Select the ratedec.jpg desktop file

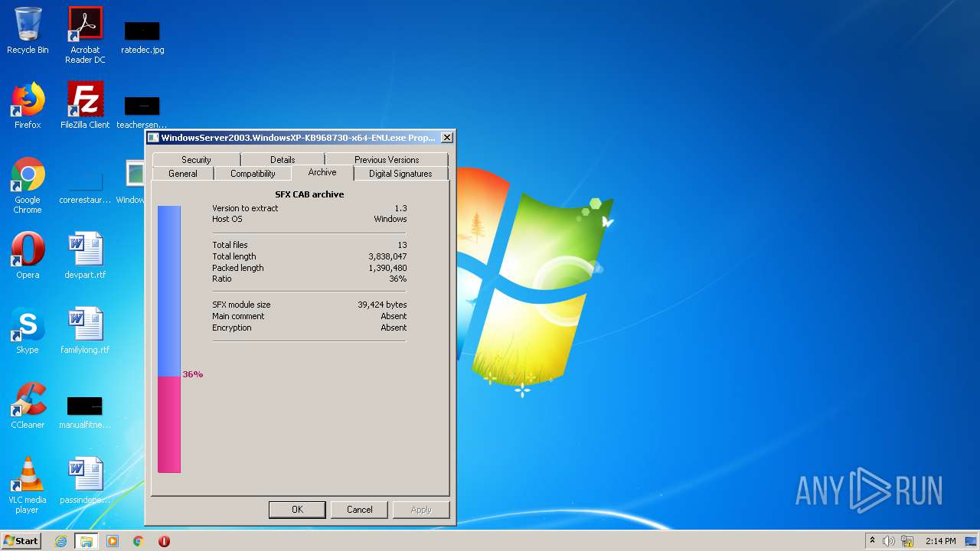click(142, 37)
